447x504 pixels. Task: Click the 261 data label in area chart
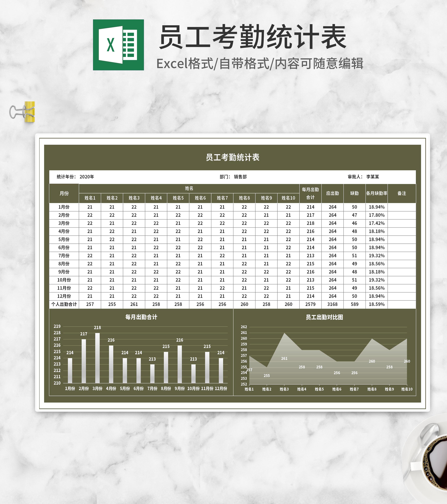click(x=284, y=359)
